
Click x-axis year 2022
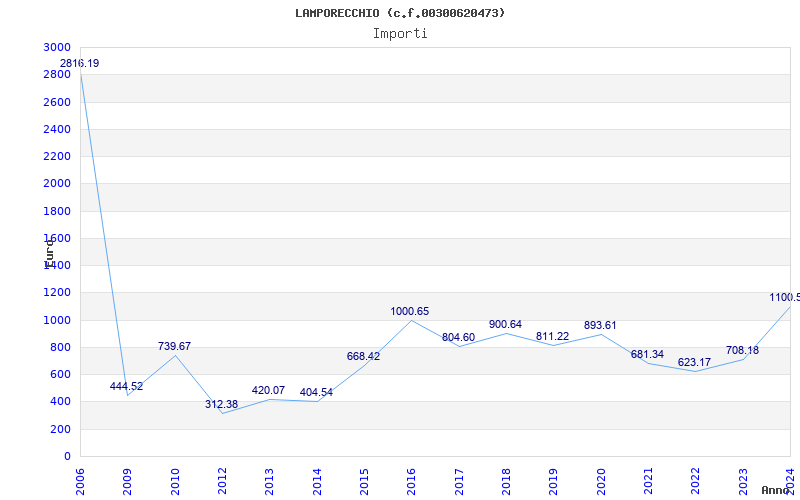point(696,481)
